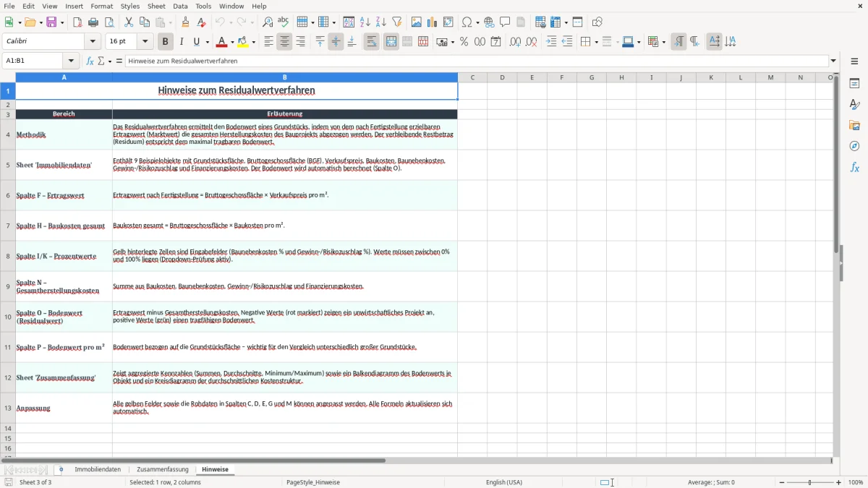Click the Insert Hyperlink icon

(x=489, y=22)
